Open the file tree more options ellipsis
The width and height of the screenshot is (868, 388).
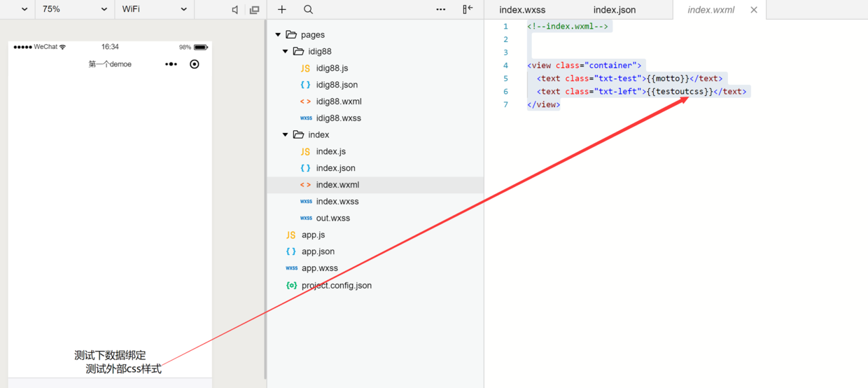[x=440, y=10]
